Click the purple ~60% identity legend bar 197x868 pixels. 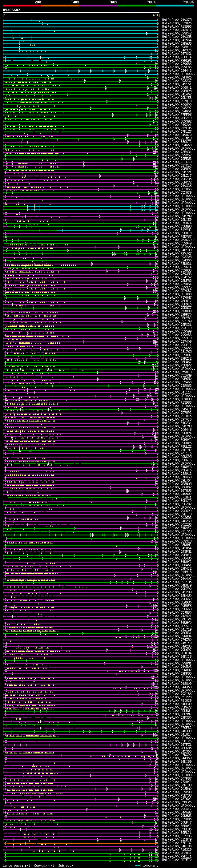(x=99, y=6)
